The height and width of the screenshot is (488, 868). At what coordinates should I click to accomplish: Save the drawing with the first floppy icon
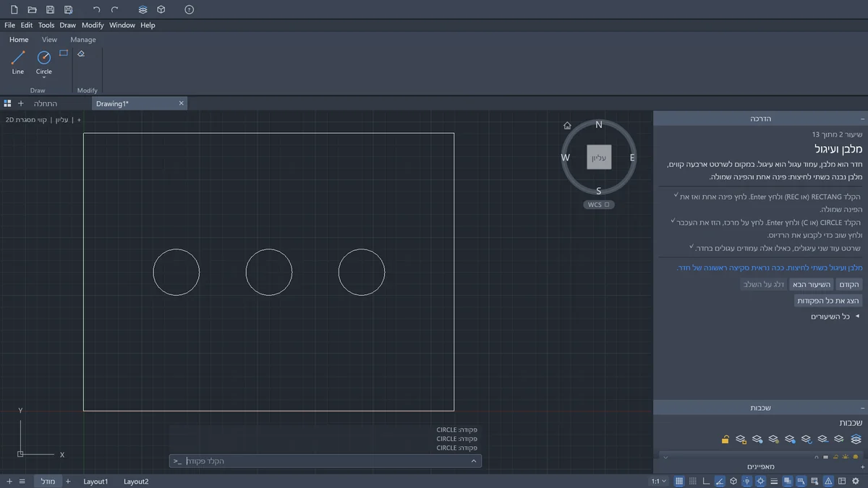click(x=50, y=9)
